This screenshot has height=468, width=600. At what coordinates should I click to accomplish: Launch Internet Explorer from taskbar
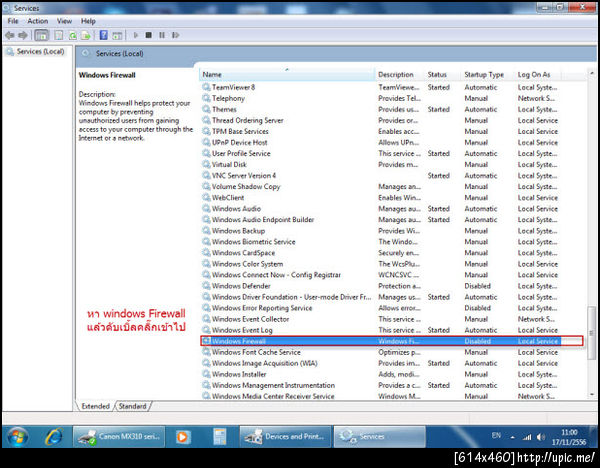[x=54, y=437]
